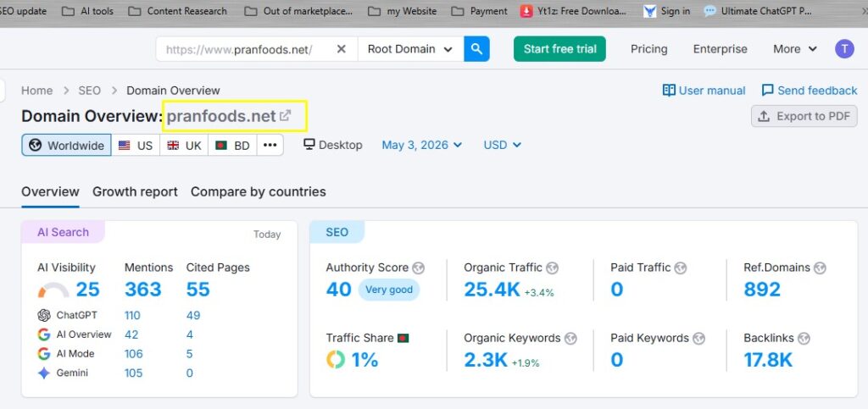Open Yt1z Free Download bookmark
This screenshot has height=409, width=868.
pyautogui.click(x=574, y=11)
